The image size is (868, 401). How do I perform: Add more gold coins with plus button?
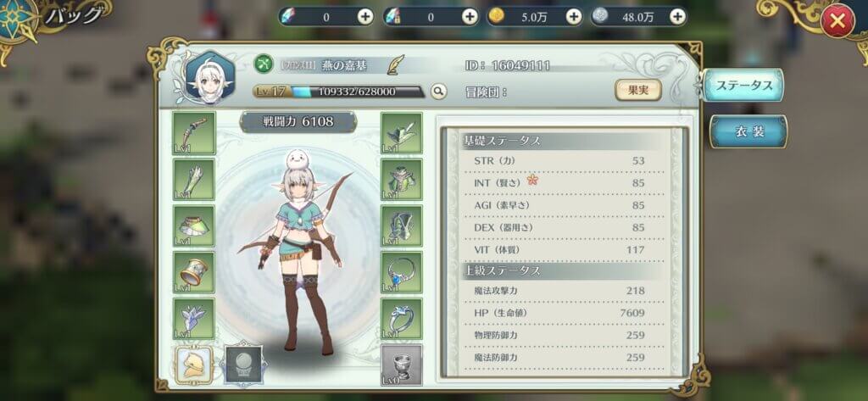[x=574, y=17]
